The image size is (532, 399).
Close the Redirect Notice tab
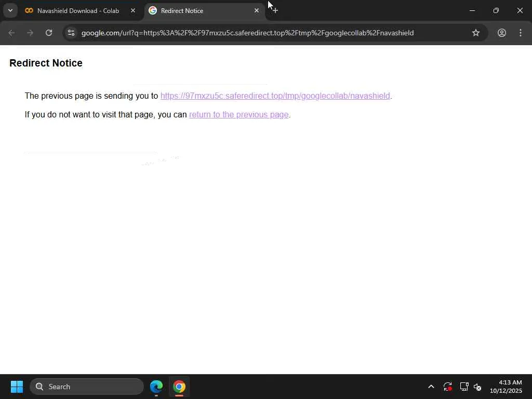tap(257, 11)
